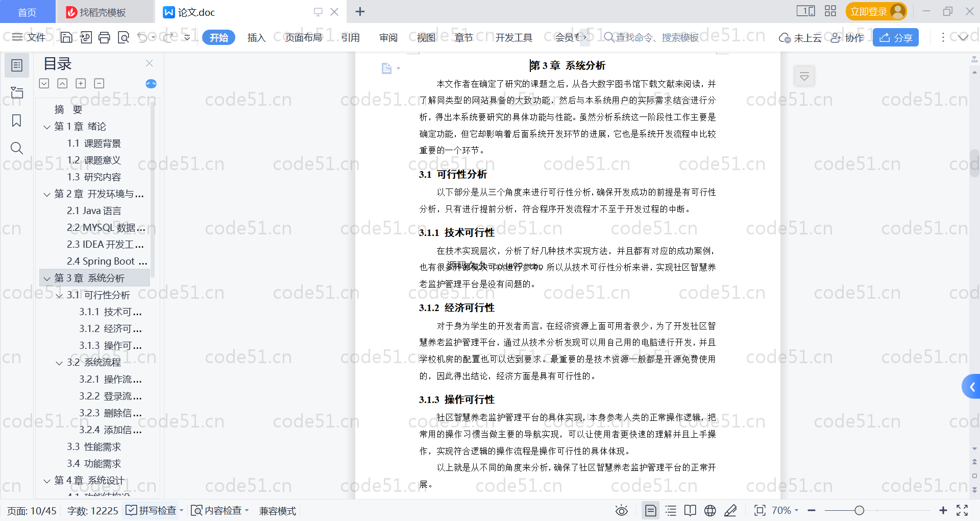The height and width of the screenshot is (521, 980).
Task: Open the 70% zoom dropdown
Action: pos(785,510)
